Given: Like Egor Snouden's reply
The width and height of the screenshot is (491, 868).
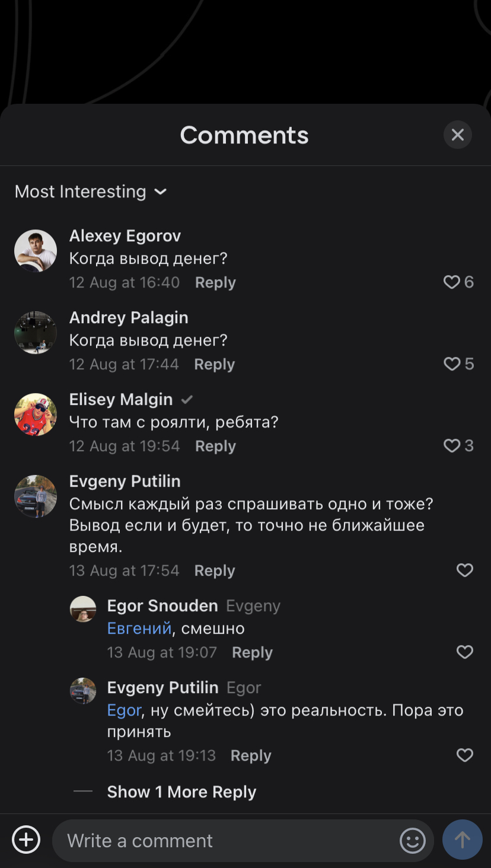Looking at the screenshot, I should [x=465, y=652].
